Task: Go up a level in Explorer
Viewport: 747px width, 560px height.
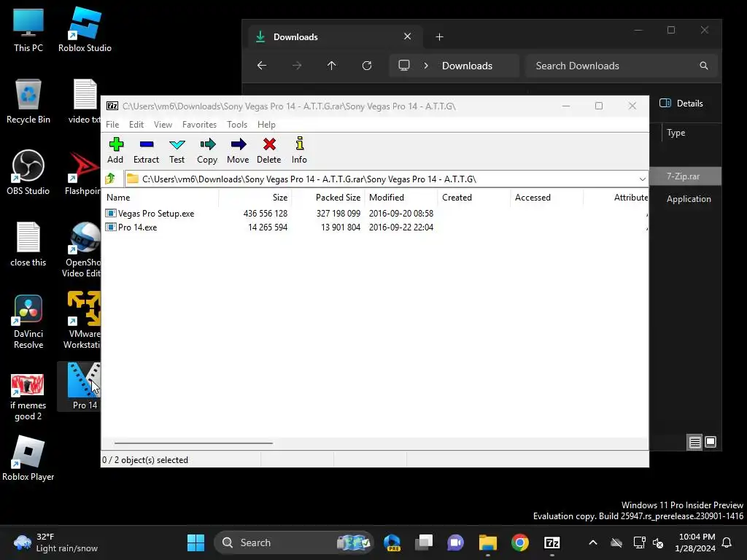Action: click(332, 66)
